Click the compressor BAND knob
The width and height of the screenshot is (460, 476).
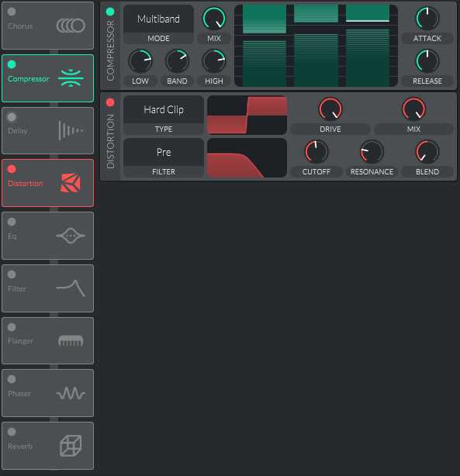tap(177, 61)
